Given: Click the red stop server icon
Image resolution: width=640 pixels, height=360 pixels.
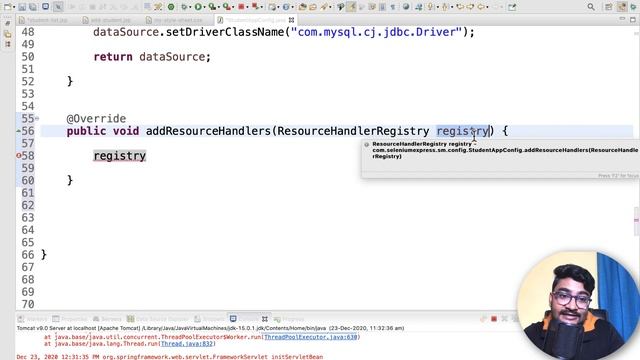Looking at the screenshot, I should tap(241, 7).
